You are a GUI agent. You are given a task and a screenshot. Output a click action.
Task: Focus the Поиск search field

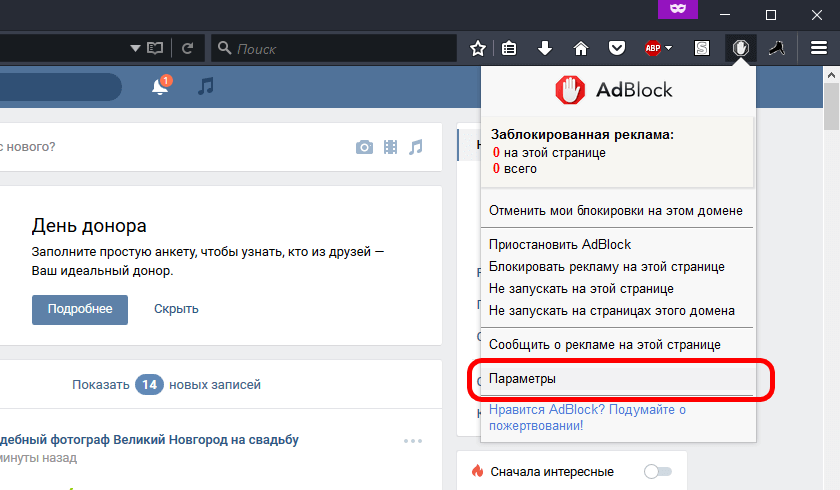334,49
